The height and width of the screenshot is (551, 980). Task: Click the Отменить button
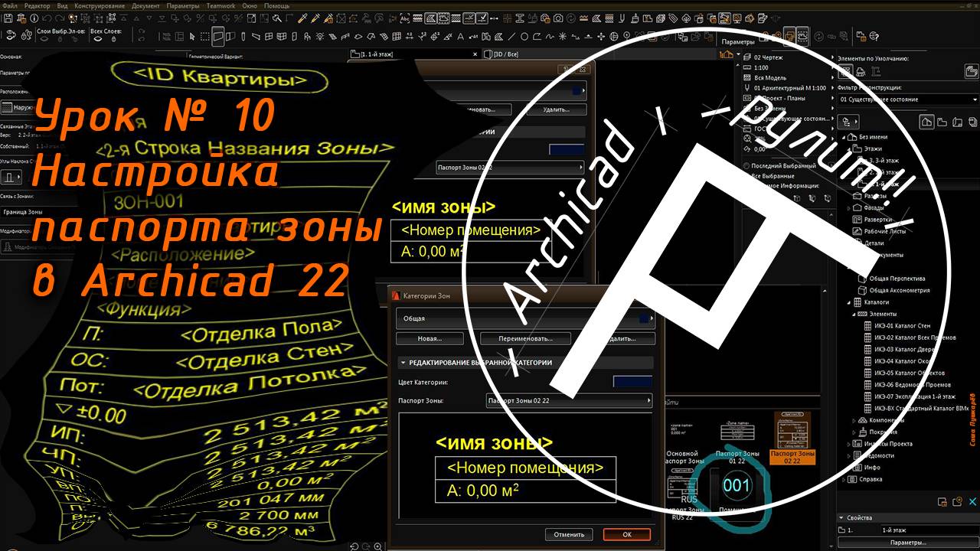click(569, 534)
